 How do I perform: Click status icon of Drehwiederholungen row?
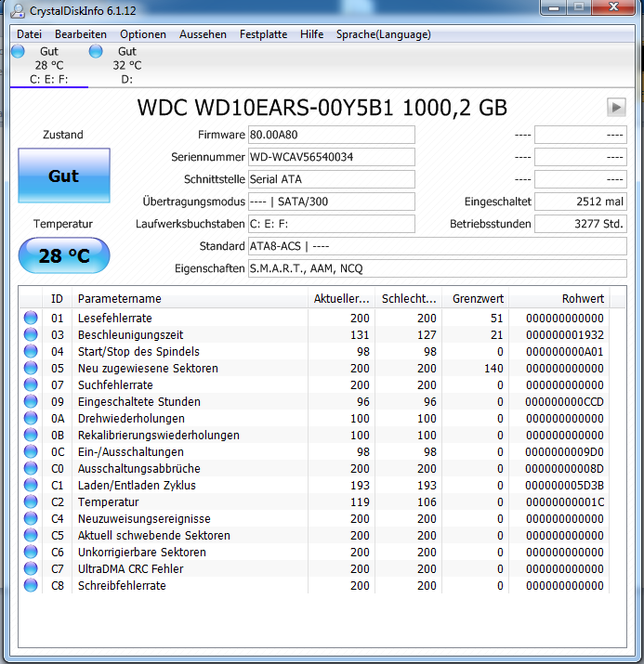[31, 418]
